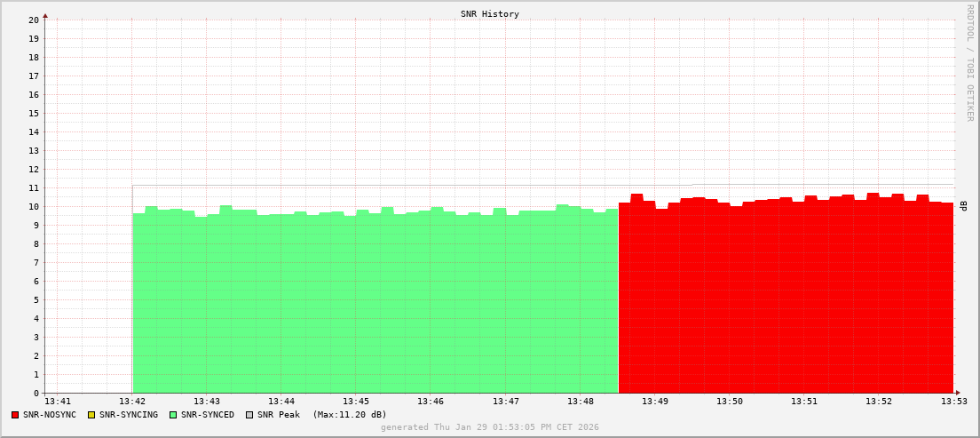The image size is (980, 438).
Task: Click the 20 label on the vertical axis
Action: pos(34,20)
